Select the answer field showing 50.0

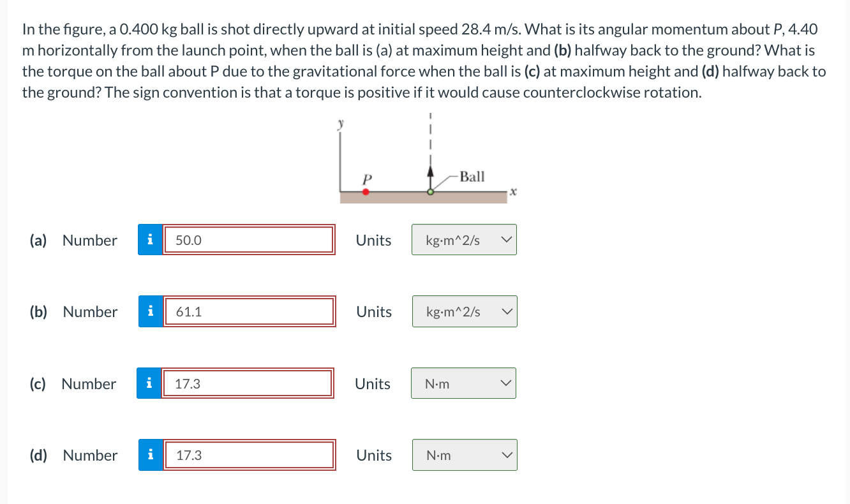249,240
